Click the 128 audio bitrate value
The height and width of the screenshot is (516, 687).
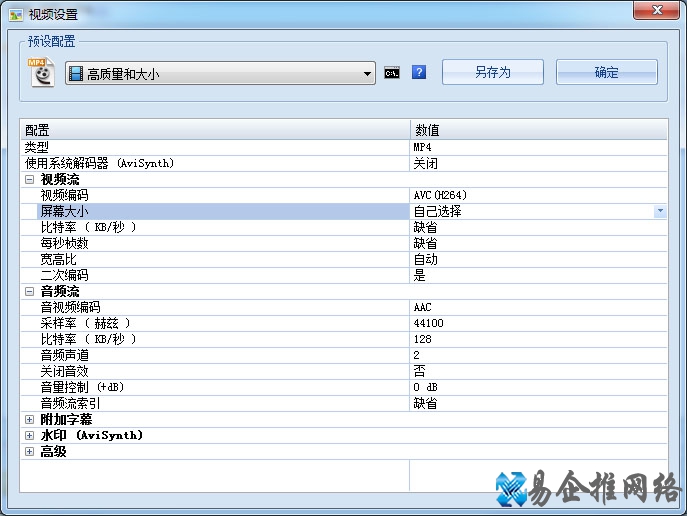point(539,339)
